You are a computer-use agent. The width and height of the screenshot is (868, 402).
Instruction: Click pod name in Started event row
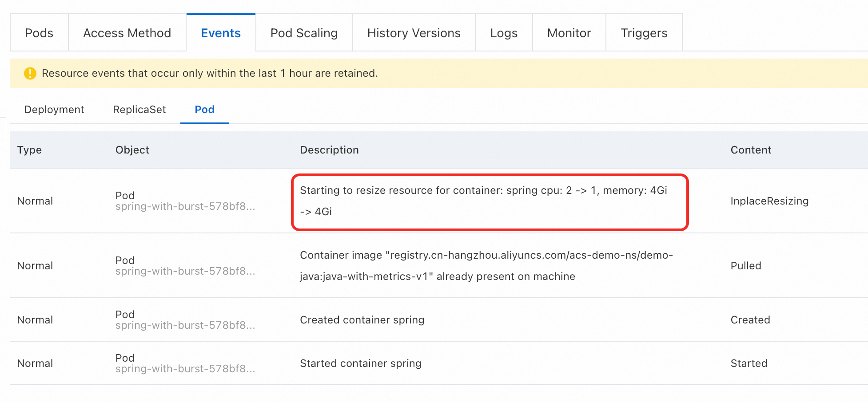pos(185,369)
